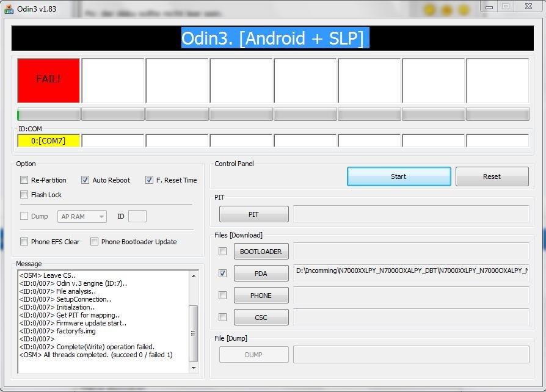Screen dimensions: 546x392
Task: Click the PHONE file path field
Action: (411, 295)
